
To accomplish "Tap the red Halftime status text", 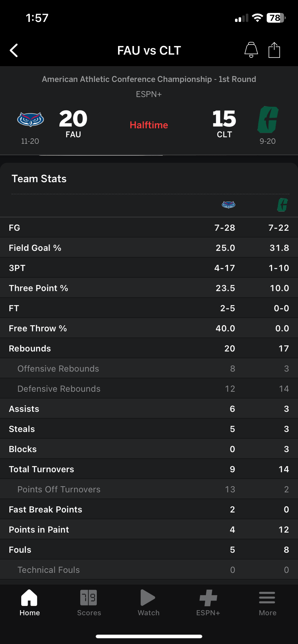I will pos(149,125).
